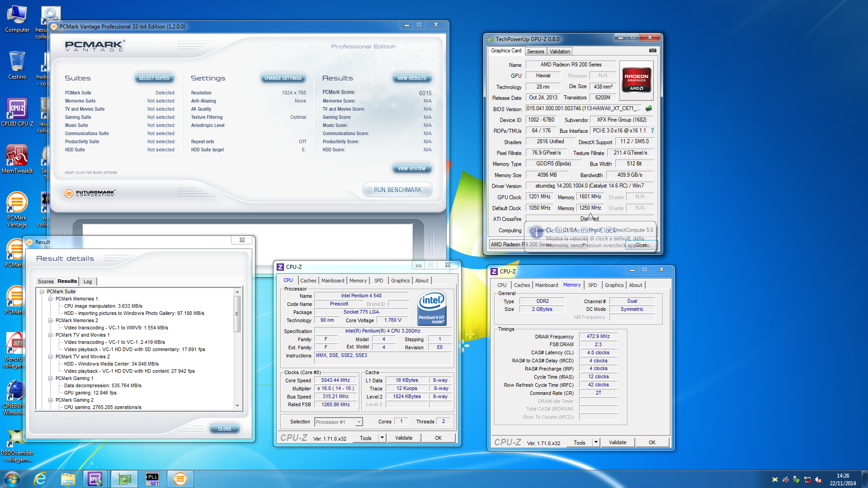
Task: Open Tools dropdown arrow in CPU-Z Memory window
Action: tap(596, 442)
